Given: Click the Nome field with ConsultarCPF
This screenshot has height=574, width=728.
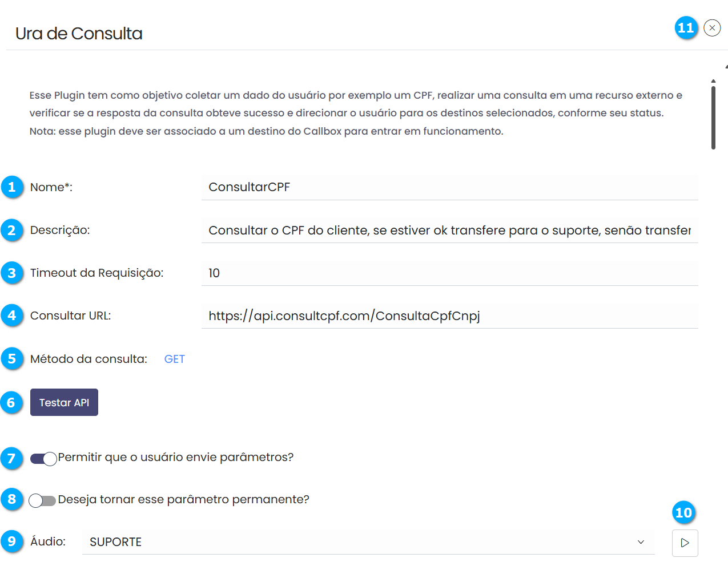Looking at the screenshot, I should tap(449, 187).
